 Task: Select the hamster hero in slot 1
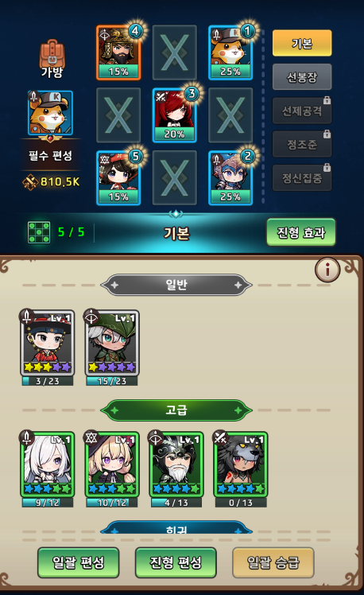pyautogui.click(x=230, y=52)
